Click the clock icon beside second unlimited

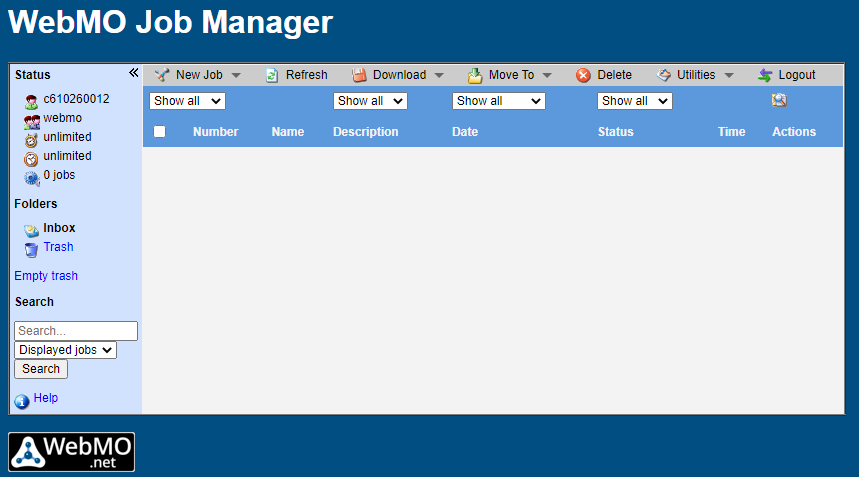pos(31,159)
